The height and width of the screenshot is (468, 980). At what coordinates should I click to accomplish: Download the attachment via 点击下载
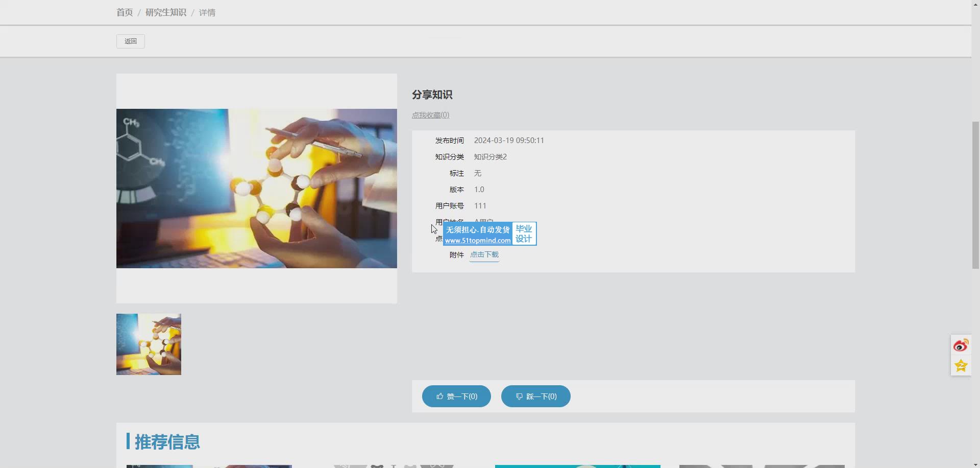click(x=484, y=254)
